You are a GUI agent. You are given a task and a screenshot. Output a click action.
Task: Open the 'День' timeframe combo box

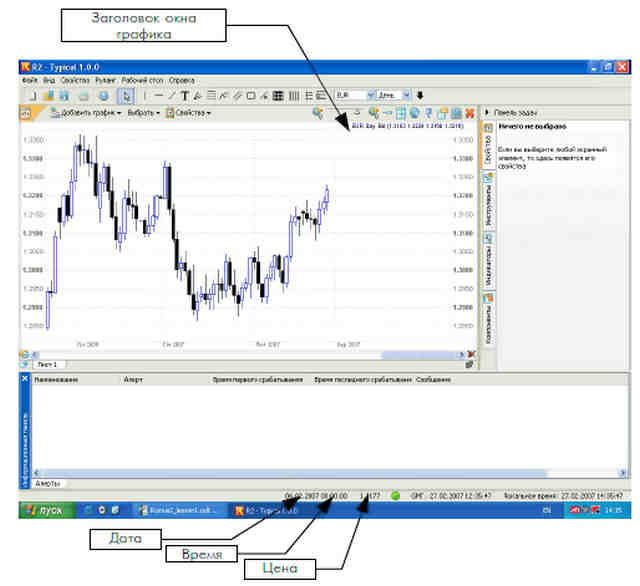pos(393,95)
